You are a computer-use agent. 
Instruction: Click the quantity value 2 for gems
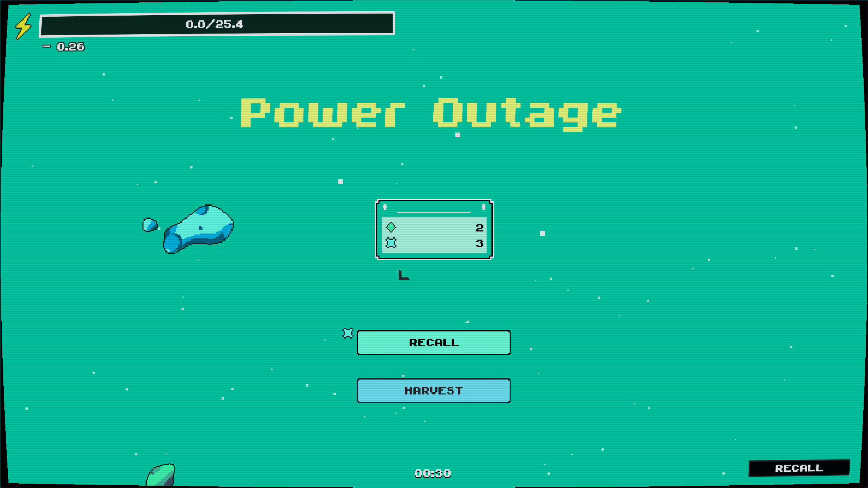click(x=479, y=228)
